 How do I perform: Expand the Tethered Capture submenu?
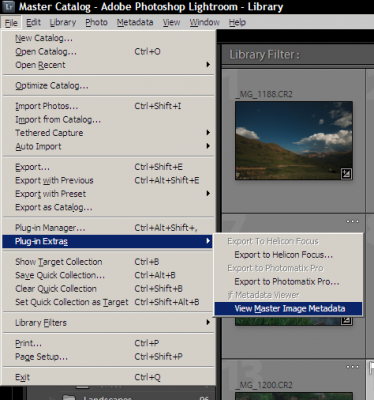pyautogui.click(x=109, y=133)
